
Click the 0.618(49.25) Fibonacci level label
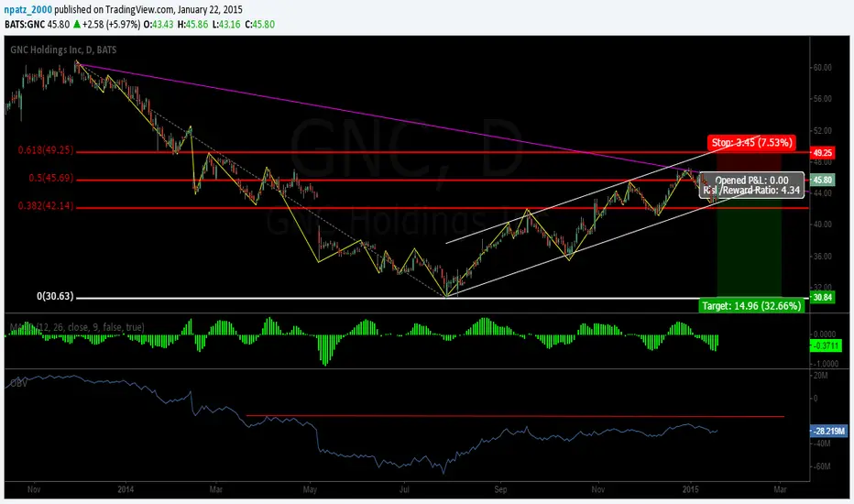[x=46, y=150]
